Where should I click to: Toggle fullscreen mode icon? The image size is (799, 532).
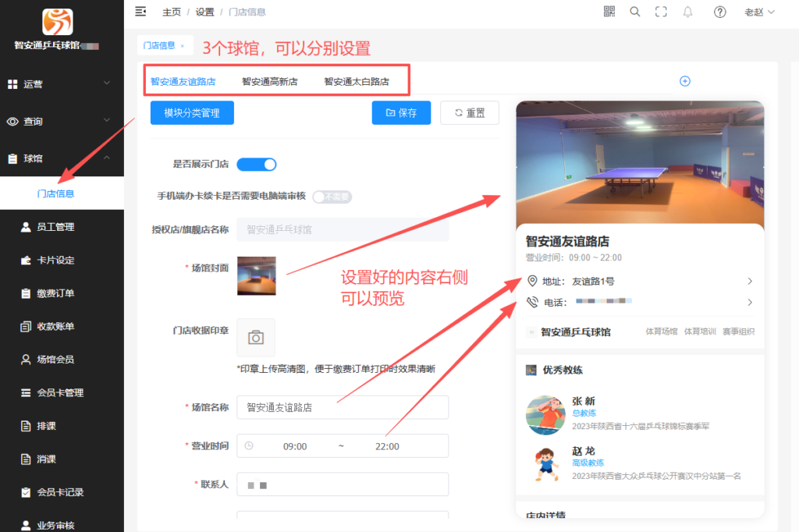tap(661, 12)
